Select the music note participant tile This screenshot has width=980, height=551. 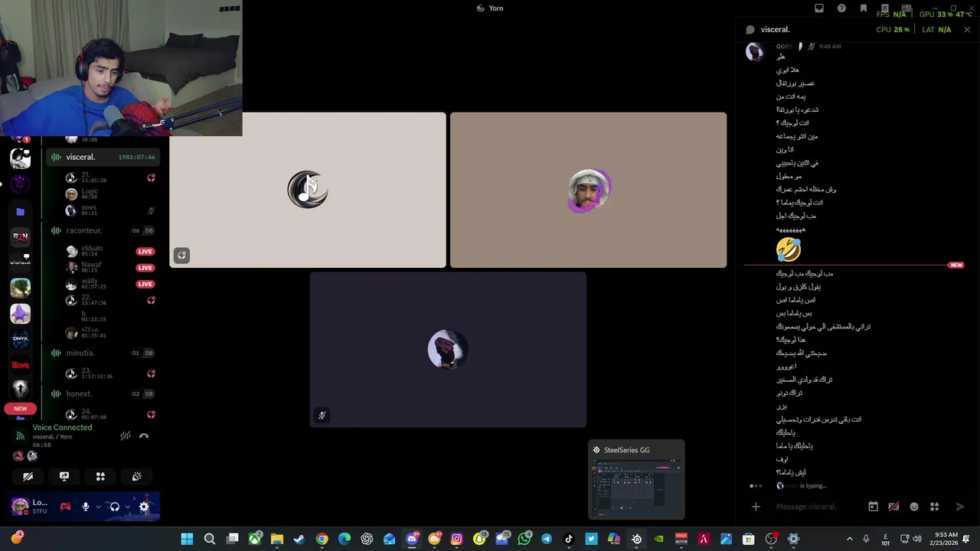coord(308,190)
